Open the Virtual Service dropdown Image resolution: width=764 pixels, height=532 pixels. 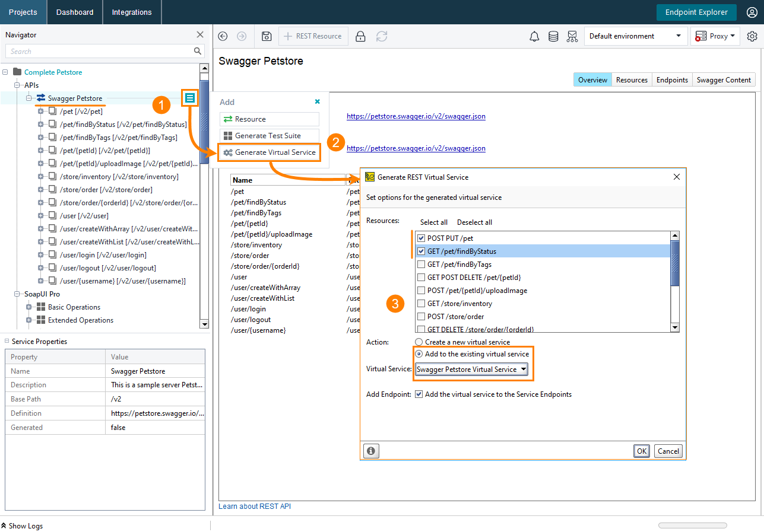[471, 369]
